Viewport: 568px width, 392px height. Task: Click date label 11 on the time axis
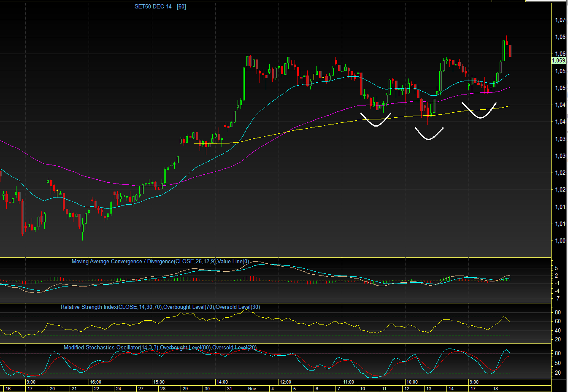click(384, 389)
